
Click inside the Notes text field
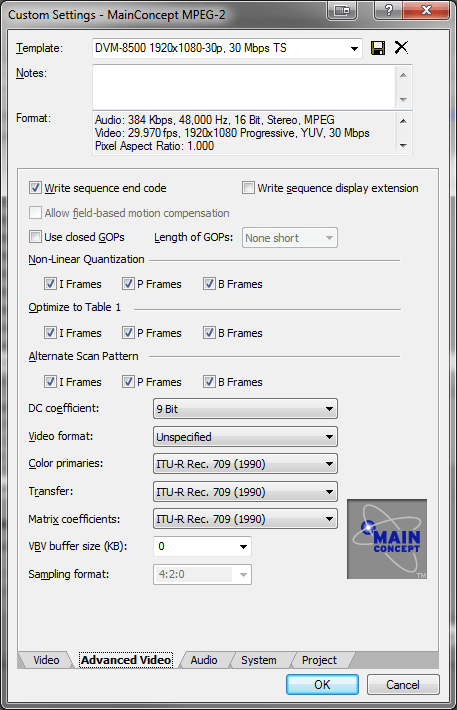[245, 87]
